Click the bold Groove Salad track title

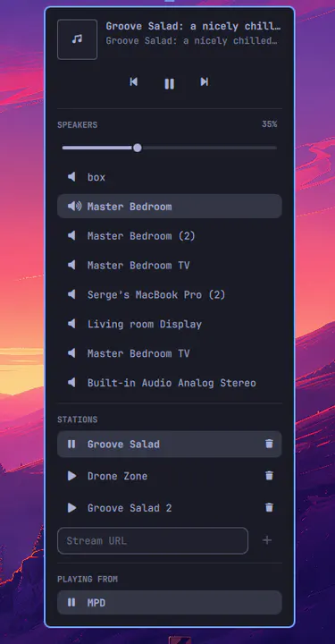click(x=194, y=27)
